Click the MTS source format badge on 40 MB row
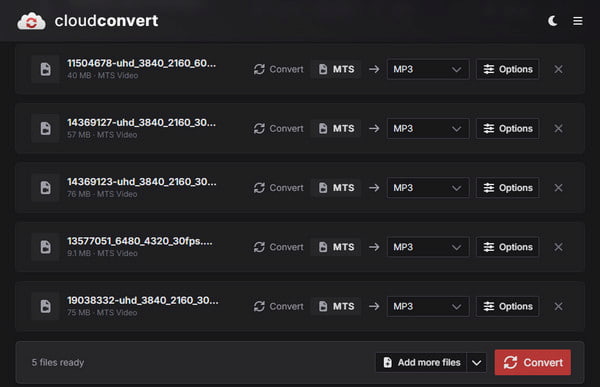This screenshot has width=600, height=387. click(x=336, y=69)
